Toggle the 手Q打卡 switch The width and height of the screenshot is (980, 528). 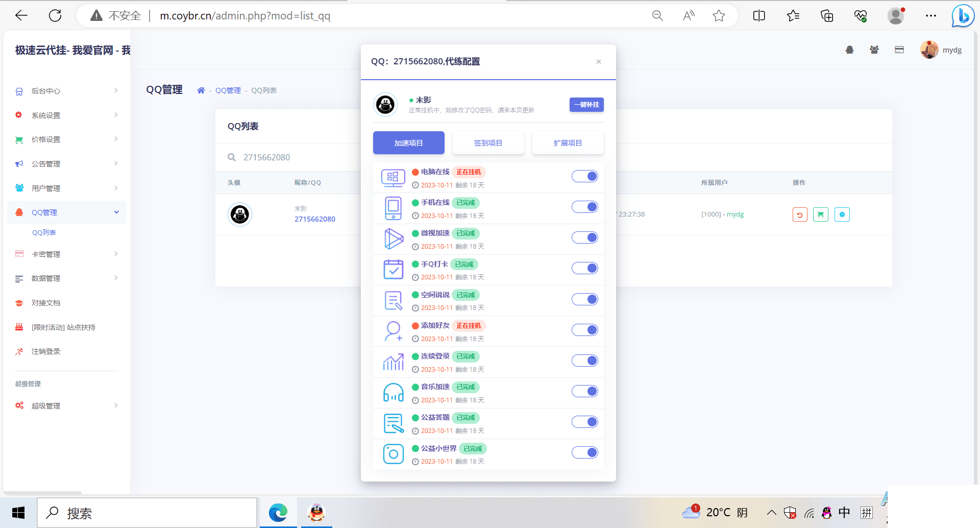[x=585, y=268]
